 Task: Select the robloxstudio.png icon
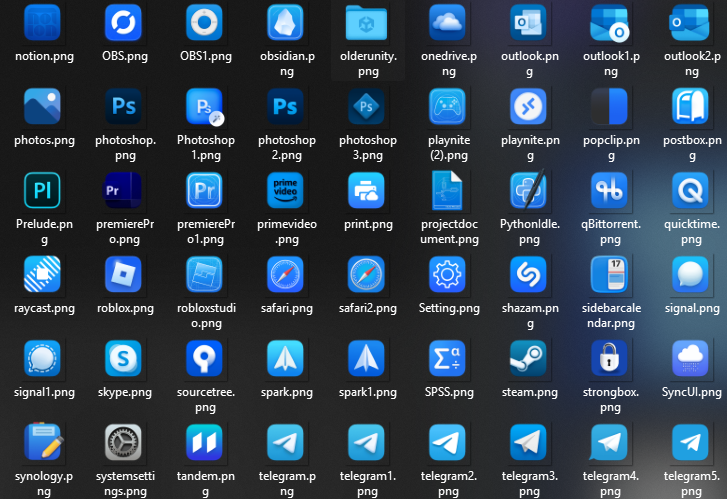pyautogui.click(x=204, y=274)
